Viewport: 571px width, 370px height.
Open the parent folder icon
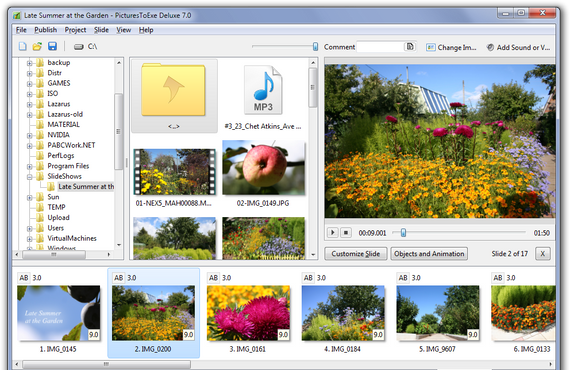point(174,90)
